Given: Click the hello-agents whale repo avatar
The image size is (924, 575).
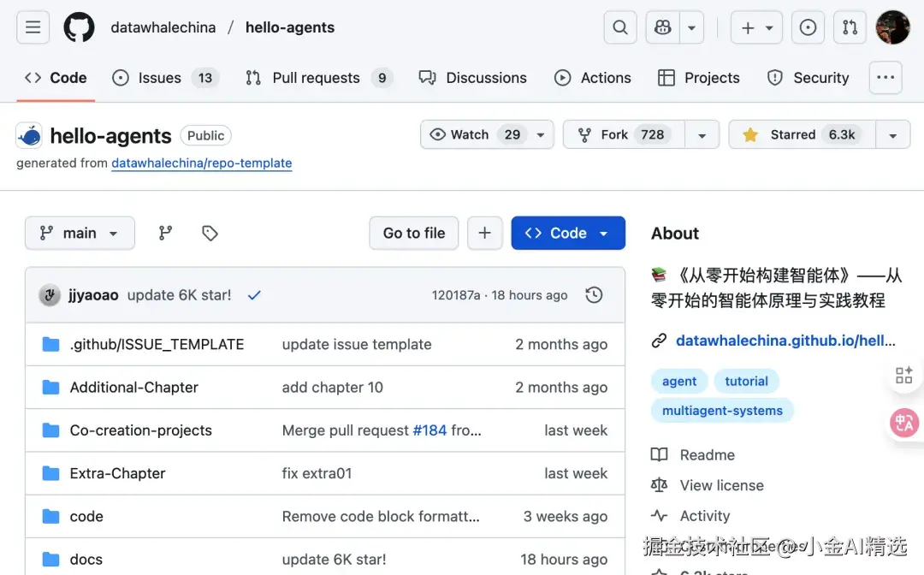Looking at the screenshot, I should tap(29, 135).
